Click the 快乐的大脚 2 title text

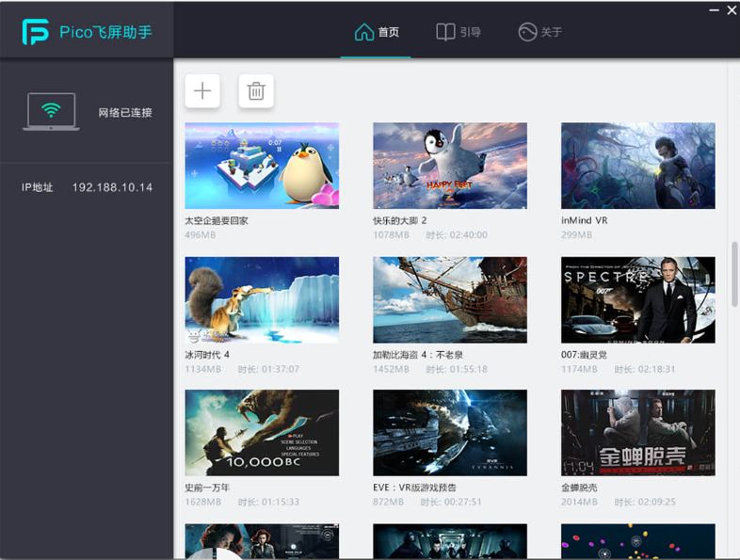400,221
